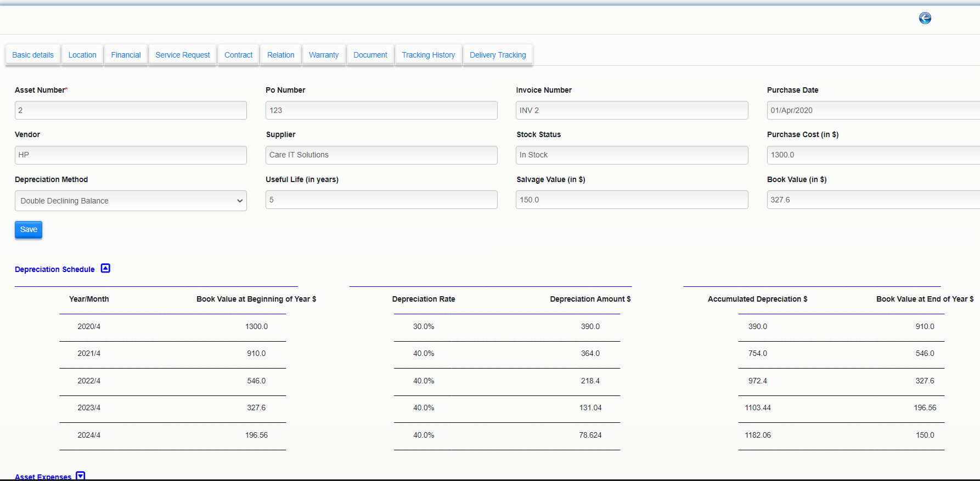980x481 pixels.
Task: Click the Supplier field Care IT Solutions
Action: point(381,155)
